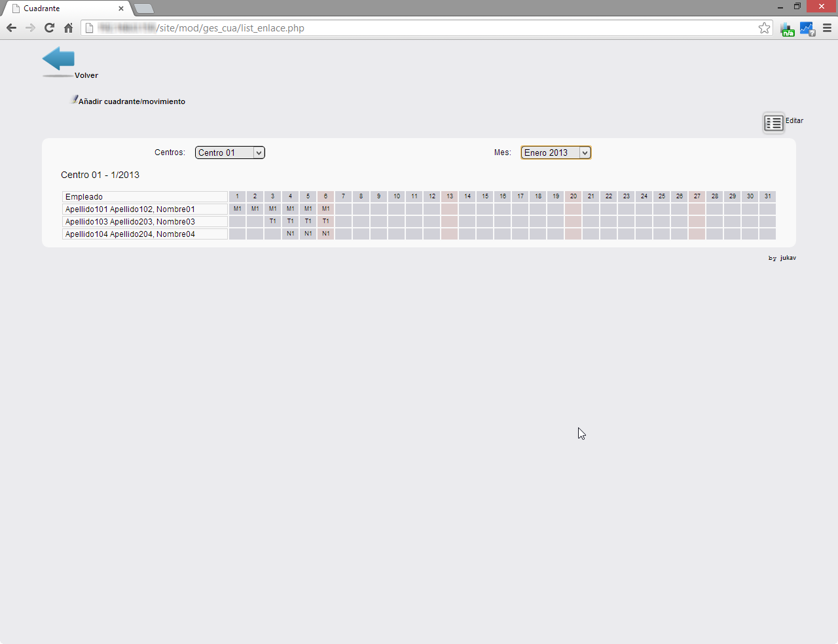Close the Cuadrante tab
The height and width of the screenshot is (644, 838).
(121, 9)
